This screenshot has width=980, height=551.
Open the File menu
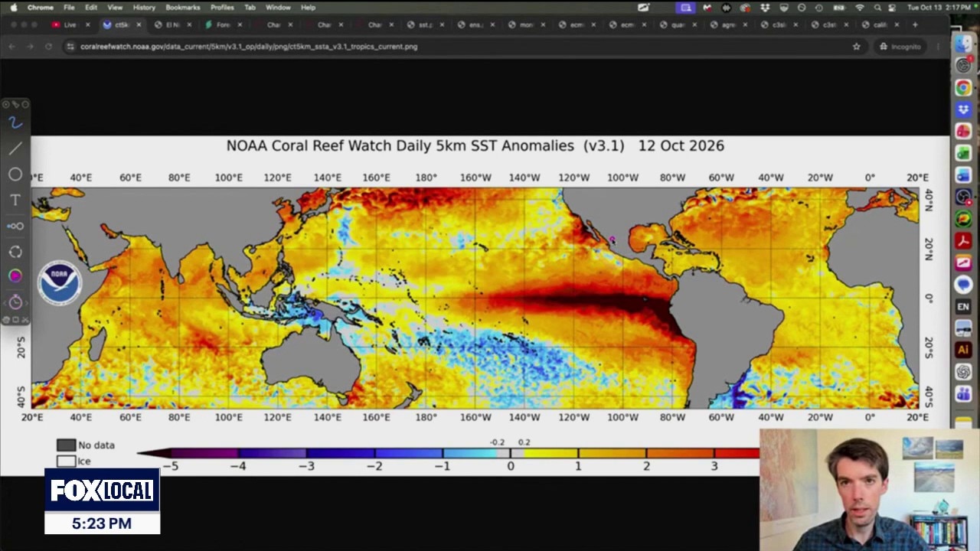69,8
